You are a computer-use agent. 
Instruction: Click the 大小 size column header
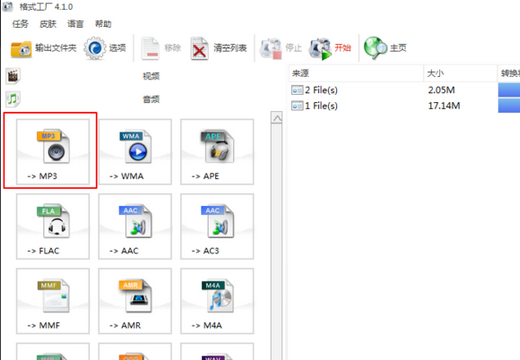click(460, 73)
